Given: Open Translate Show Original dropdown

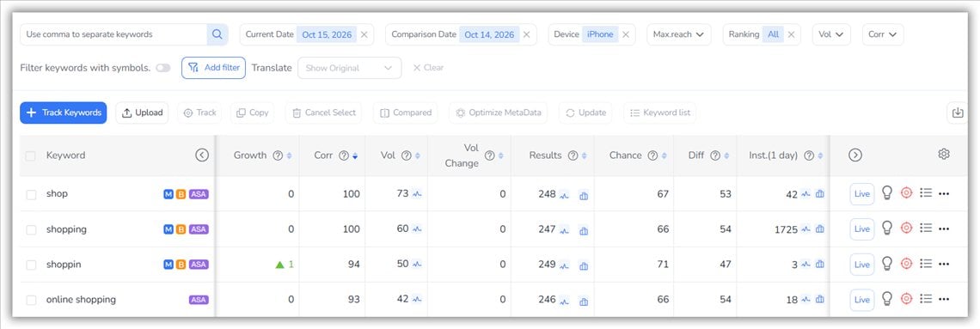Looking at the screenshot, I should point(349,68).
